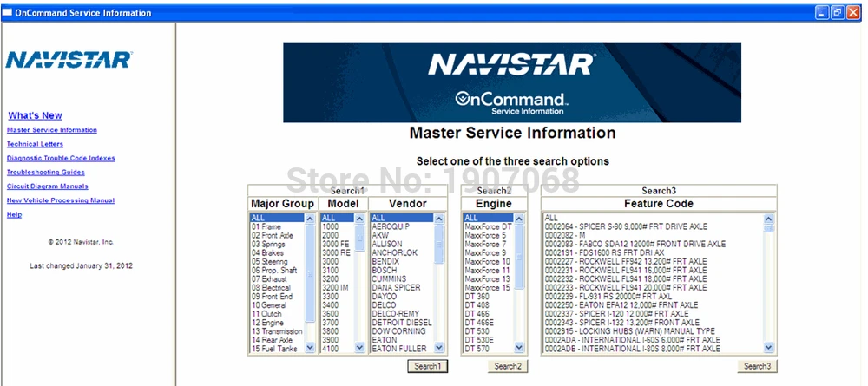Select feature code 0002915 LOCKING HUBS

(654, 331)
